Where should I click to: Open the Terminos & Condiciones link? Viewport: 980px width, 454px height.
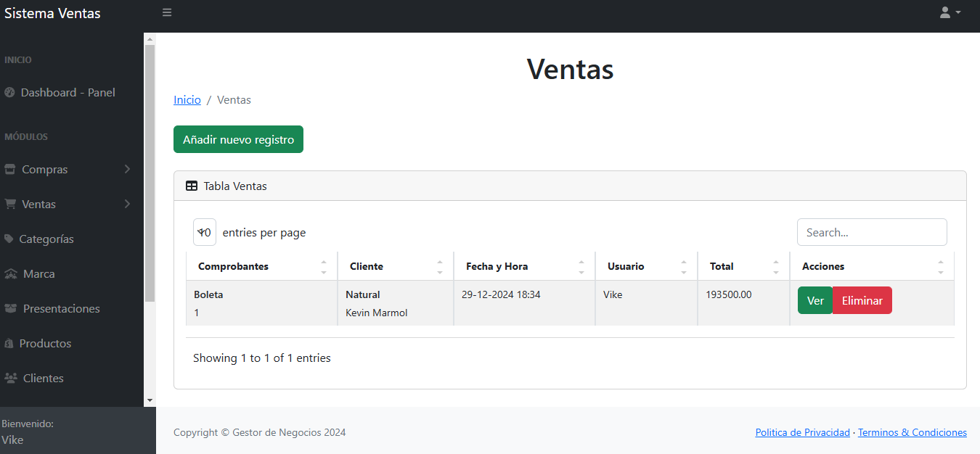[912, 432]
